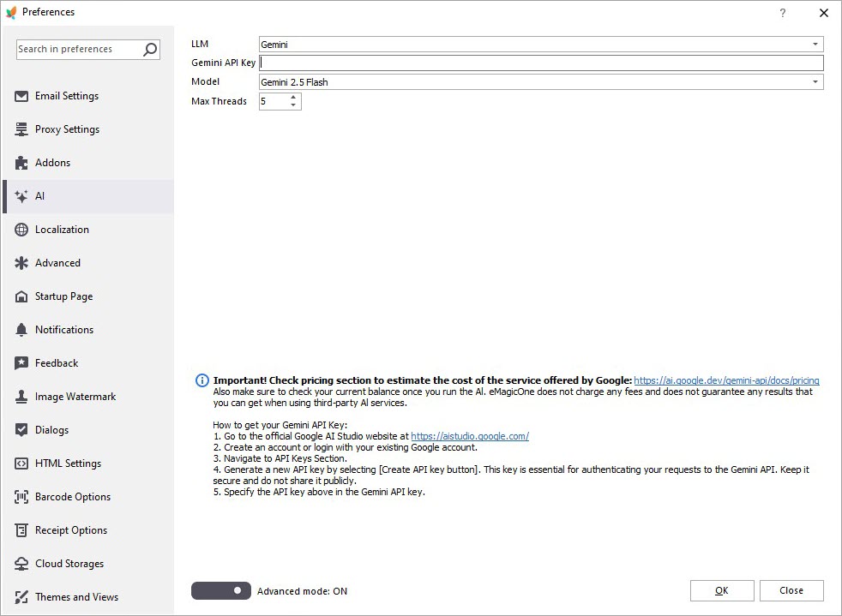
Task: Open Notifications preferences label
Action: tap(64, 330)
